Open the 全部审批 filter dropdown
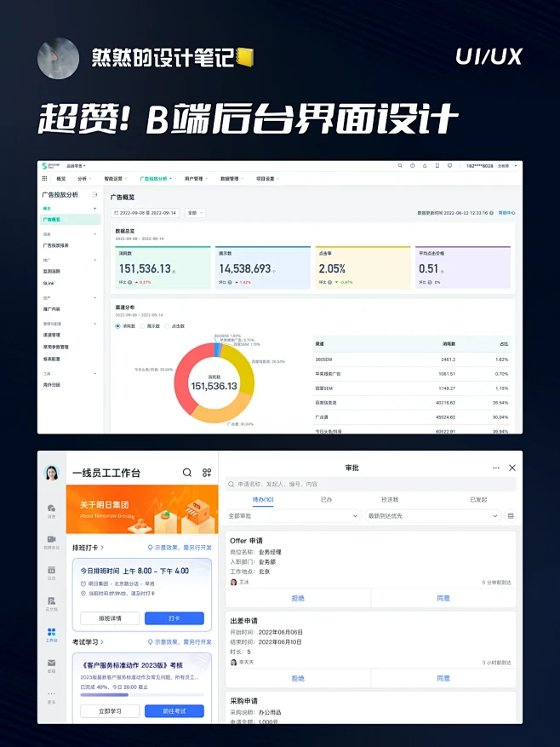The width and height of the screenshot is (560, 747). 293,516
